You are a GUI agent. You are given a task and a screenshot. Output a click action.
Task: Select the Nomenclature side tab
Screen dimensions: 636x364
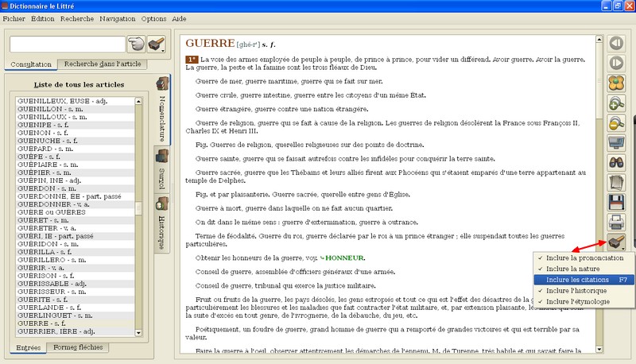coord(162,110)
